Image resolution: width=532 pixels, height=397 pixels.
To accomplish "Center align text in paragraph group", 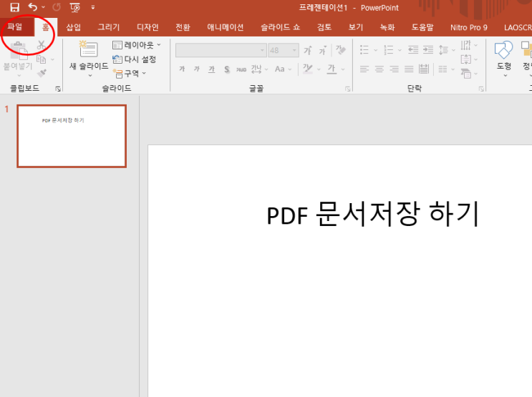I will tap(379, 69).
